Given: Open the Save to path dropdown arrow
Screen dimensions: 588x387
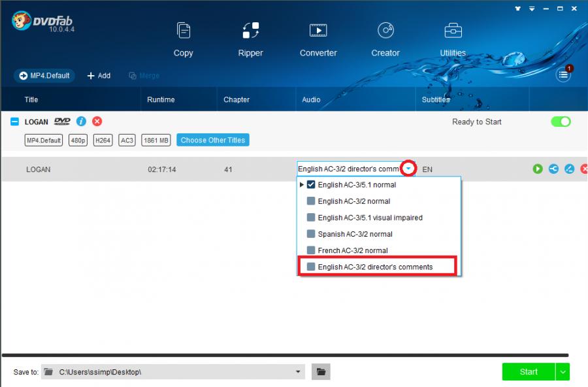Looking at the screenshot, I should [x=298, y=371].
